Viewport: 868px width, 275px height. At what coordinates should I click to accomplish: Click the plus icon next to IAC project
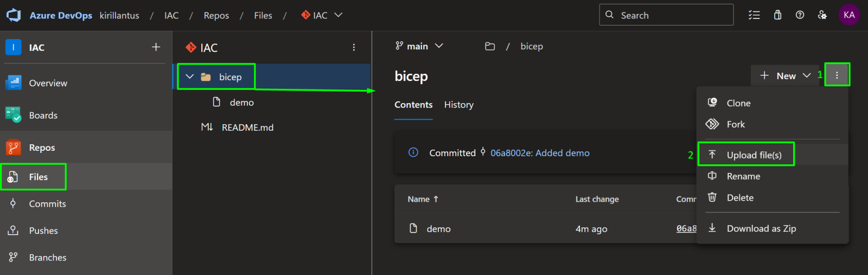tap(156, 47)
